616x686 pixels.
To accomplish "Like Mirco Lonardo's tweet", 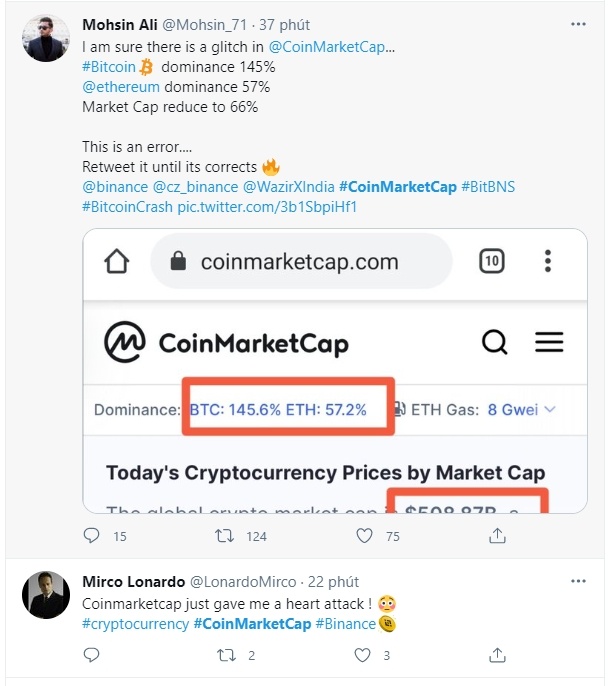I will tap(365, 655).
